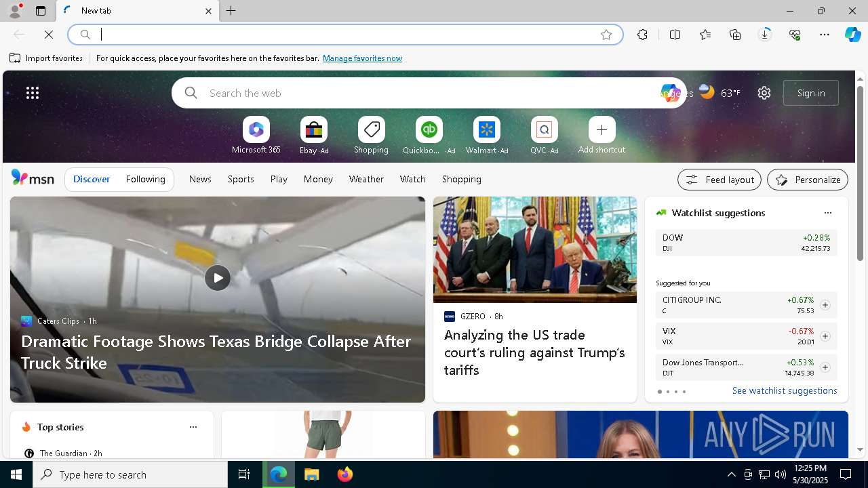Stop page loading with X button
This screenshot has width=868, height=488.
pyautogui.click(x=49, y=35)
